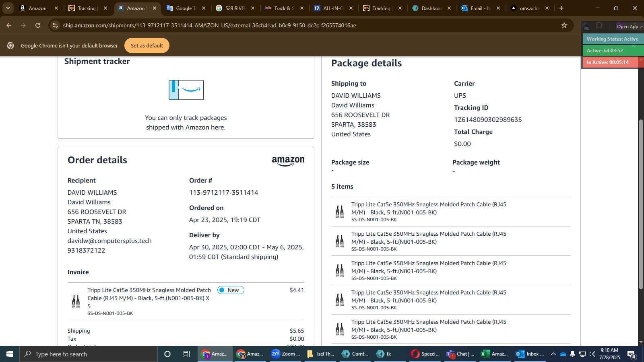Click the invoice price $4.41
Viewport: 644px width, 362px height.
click(297, 290)
